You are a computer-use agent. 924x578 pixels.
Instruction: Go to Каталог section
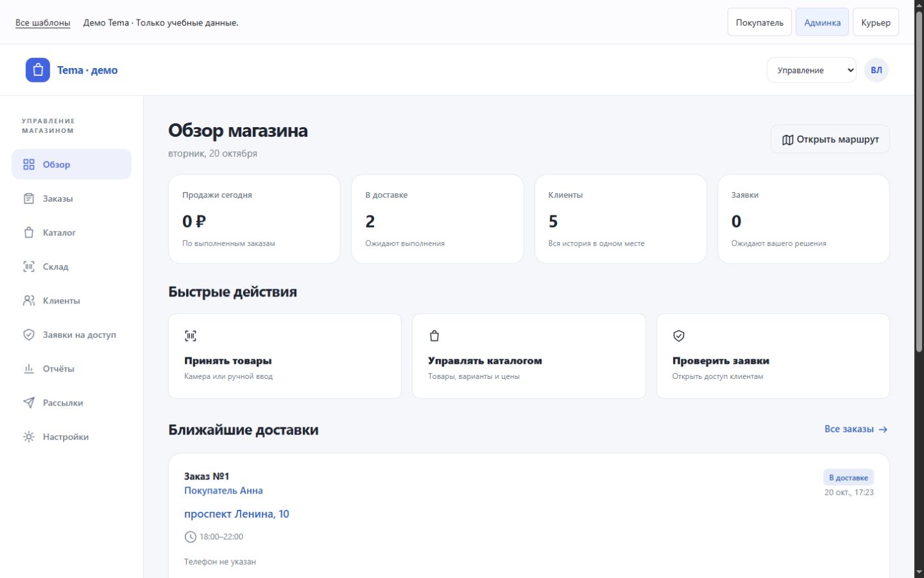(71, 232)
